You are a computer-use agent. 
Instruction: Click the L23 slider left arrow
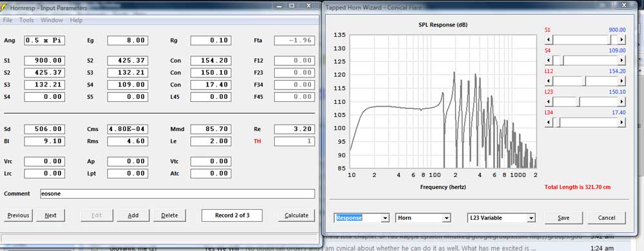(549, 101)
